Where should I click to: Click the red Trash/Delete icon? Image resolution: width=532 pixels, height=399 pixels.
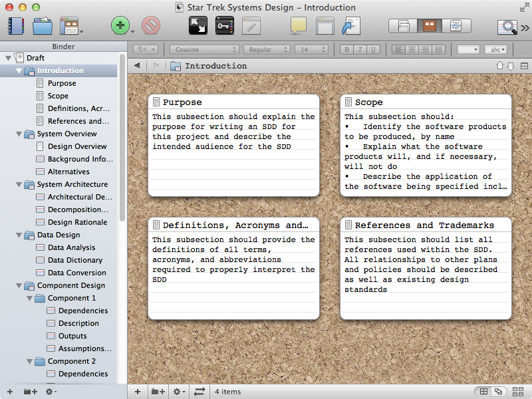(x=151, y=26)
